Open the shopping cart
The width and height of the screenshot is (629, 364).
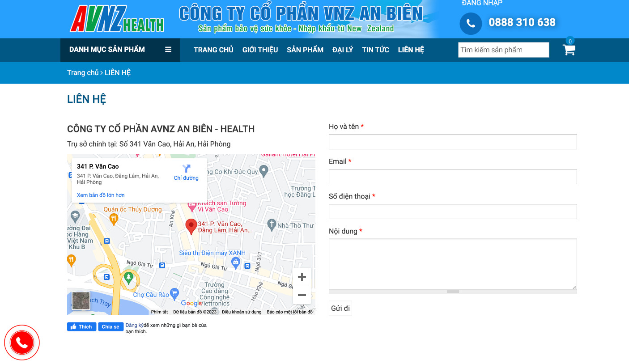click(569, 50)
